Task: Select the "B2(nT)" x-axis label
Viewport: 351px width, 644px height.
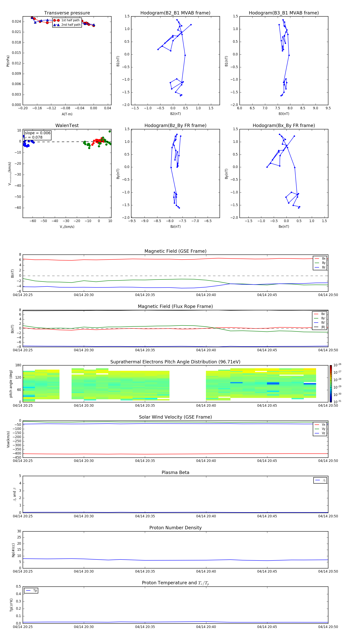Action: coord(175,114)
